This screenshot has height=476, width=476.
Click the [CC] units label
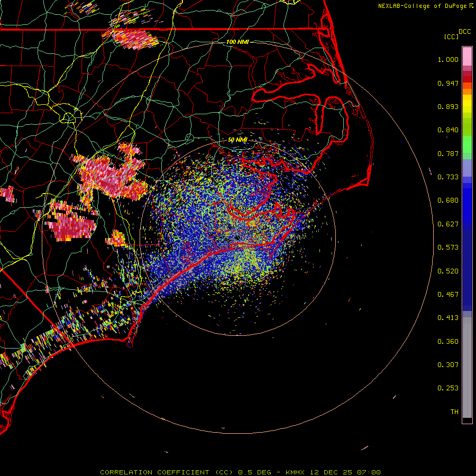(451, 36)
